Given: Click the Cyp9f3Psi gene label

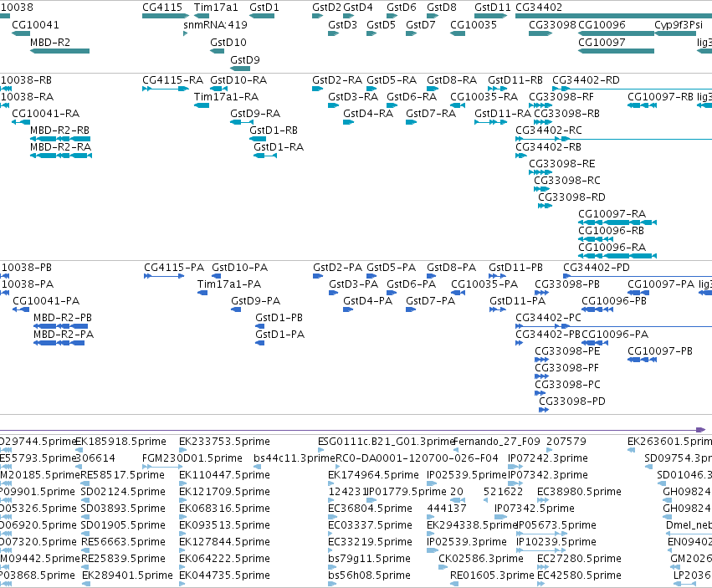Looking at the screenshot, I should point(679,25).
